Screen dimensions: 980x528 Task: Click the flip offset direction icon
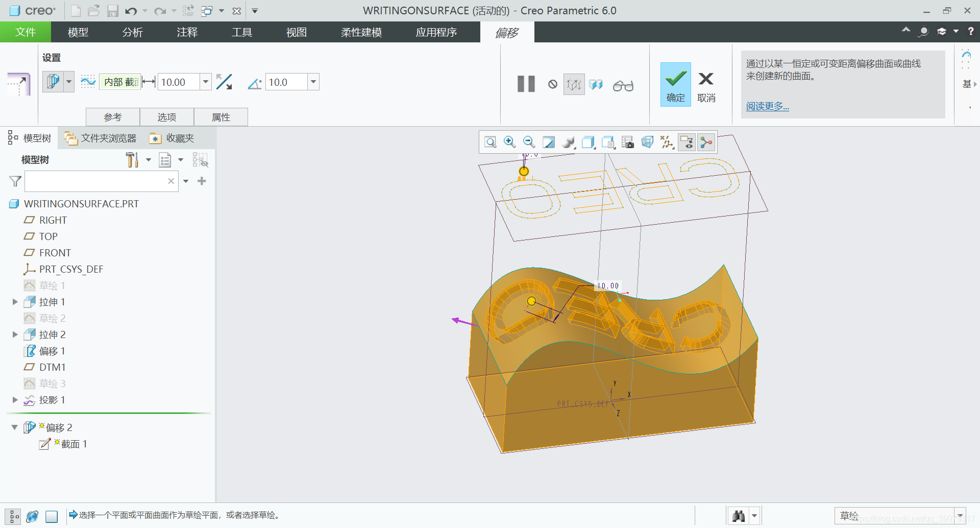(224, 82)
